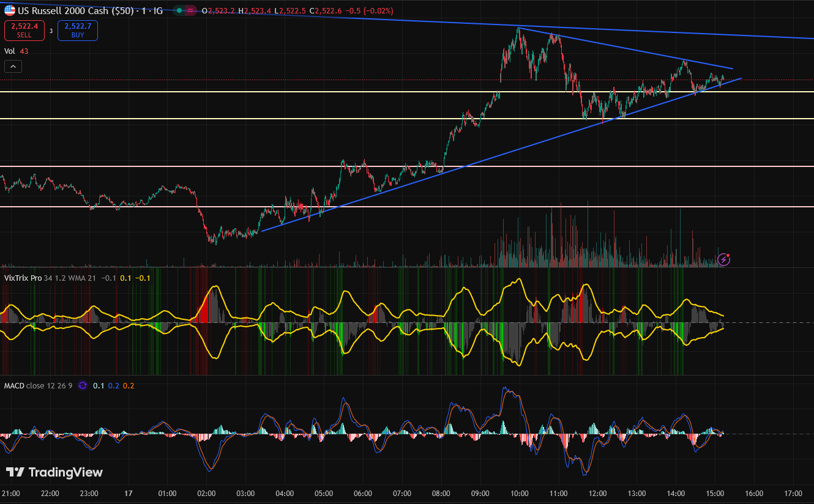
Task: Click the 06:00 label on the time axis
Action: 363,493
